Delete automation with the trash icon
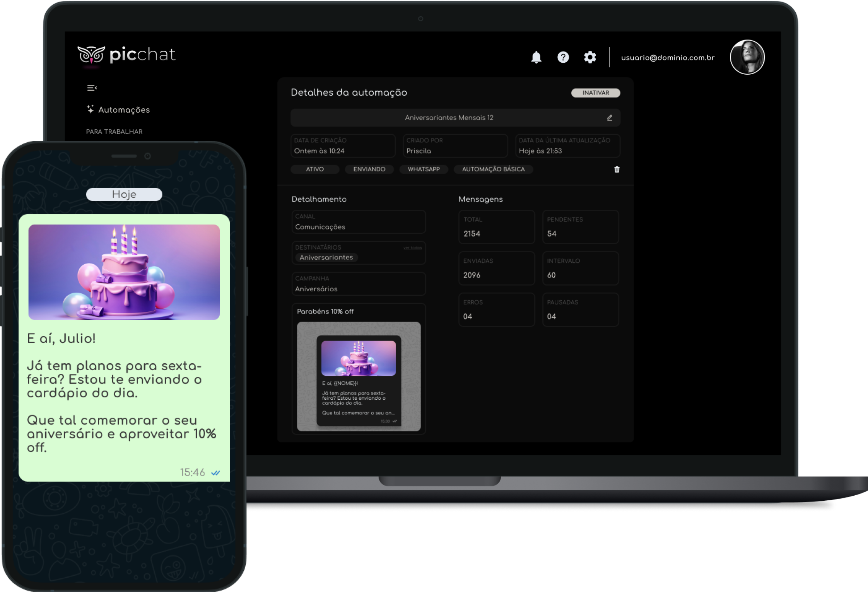This screenshot has height=592, width=868. [617, 169]
